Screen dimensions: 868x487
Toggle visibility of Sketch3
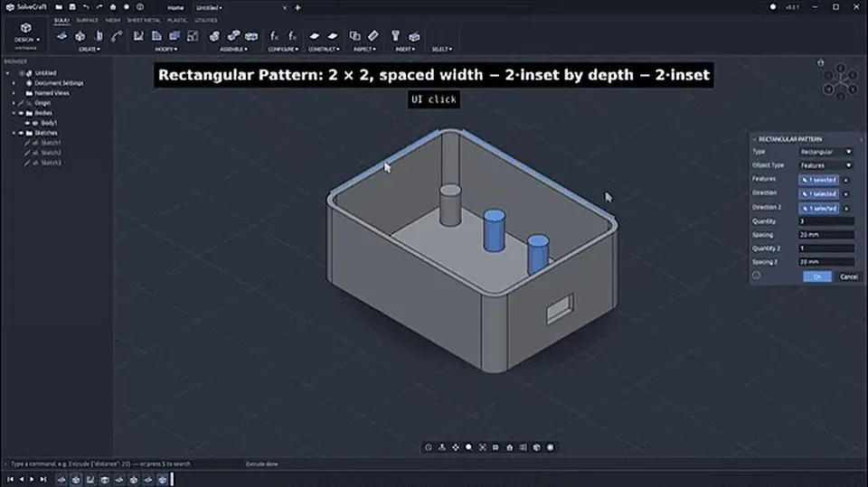pos(28,163)
